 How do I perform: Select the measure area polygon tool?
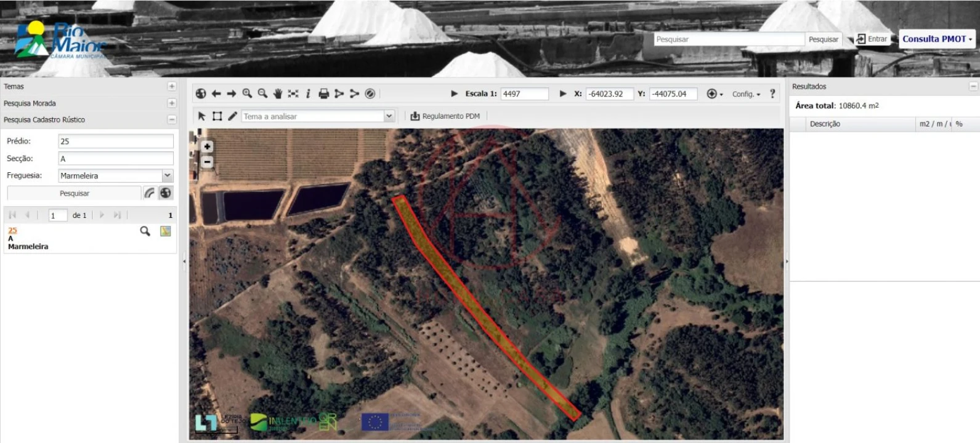point(339,94)
